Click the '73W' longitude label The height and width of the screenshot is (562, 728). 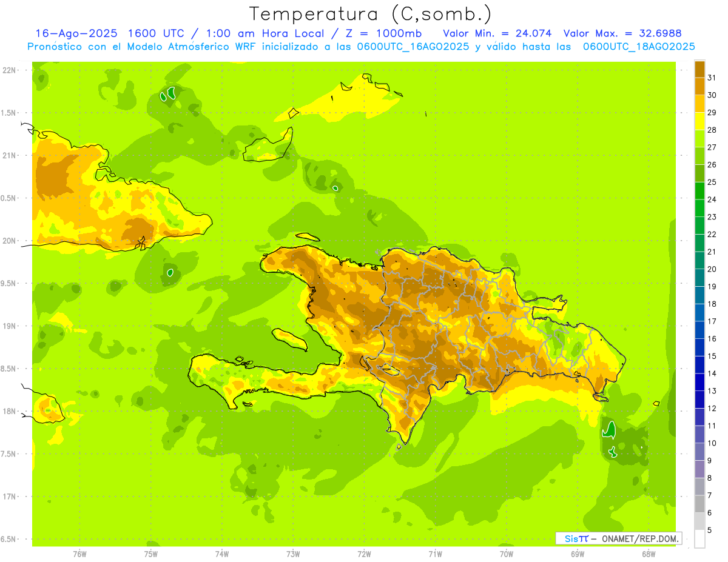[x=293, y=554]
